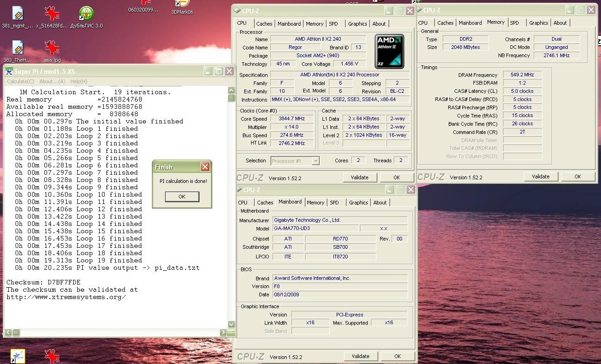Click OK in the Mainboard CPU-Z window
This screenshot has height=364, width=601.
[397, 356]
